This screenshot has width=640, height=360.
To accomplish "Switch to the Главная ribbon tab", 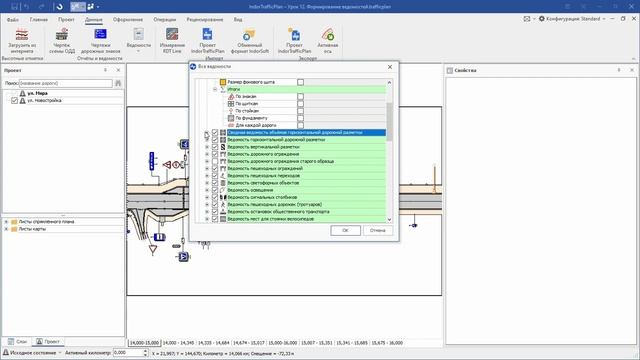I will click(x=38, y=20).
